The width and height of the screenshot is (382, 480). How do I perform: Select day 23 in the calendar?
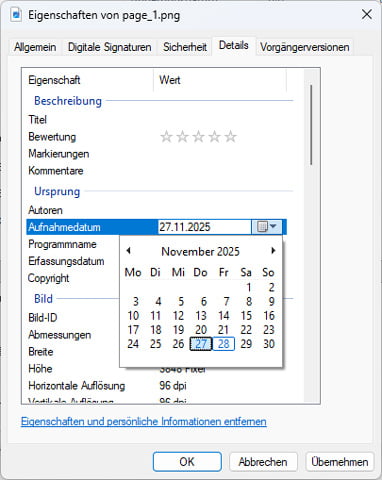click(x=269, y=330)
